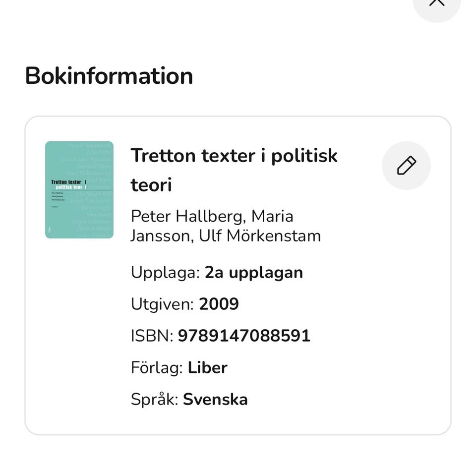476x468 pixels.
Task: Select the publication year 2009
Action: tap(219, 304)
